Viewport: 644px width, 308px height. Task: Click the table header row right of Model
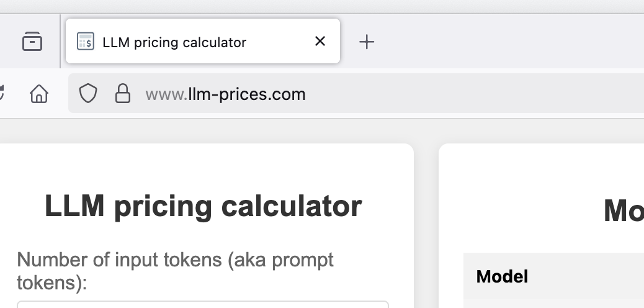[x=588, y=276]
